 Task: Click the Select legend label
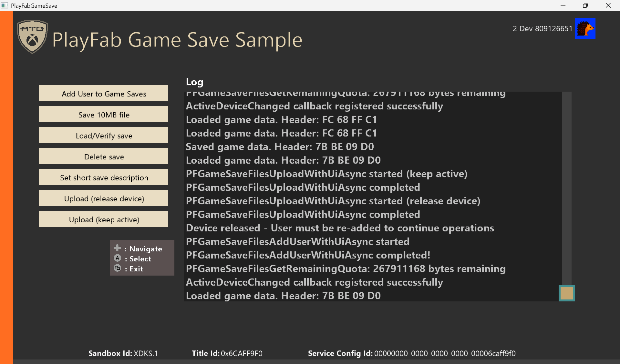pyautogui.click(x=140, y=259)
